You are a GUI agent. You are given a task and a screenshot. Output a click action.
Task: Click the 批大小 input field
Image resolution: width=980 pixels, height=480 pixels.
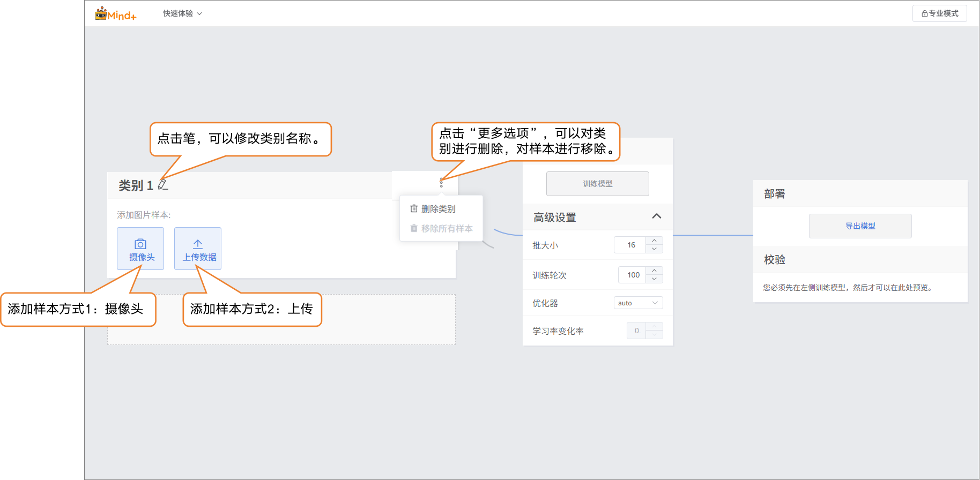[x=630, y=245]
